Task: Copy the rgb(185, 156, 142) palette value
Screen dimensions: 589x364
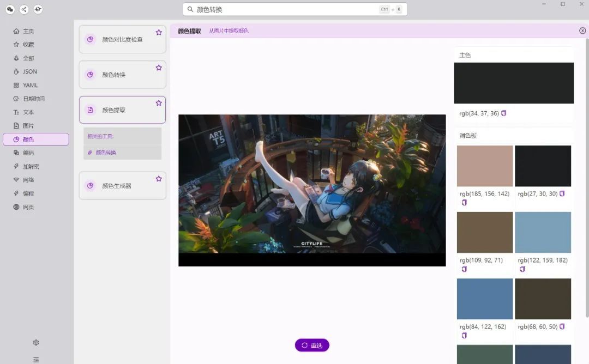Action: (465, 203)
